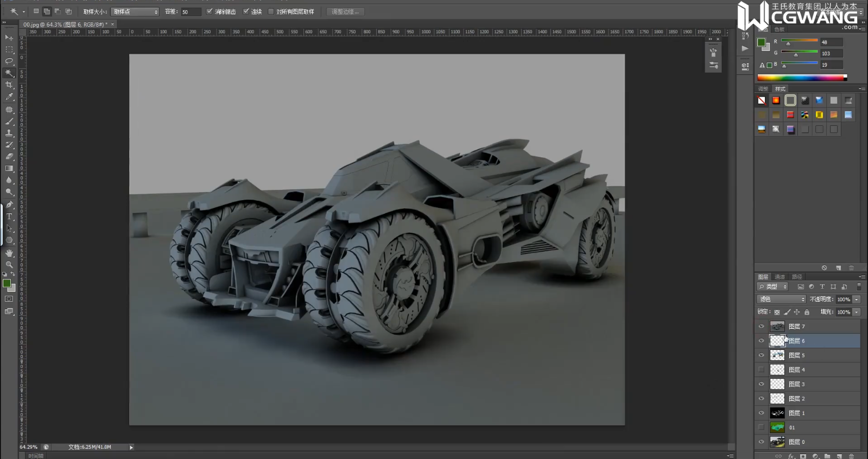Change the screen mode

tap(9, 311)
